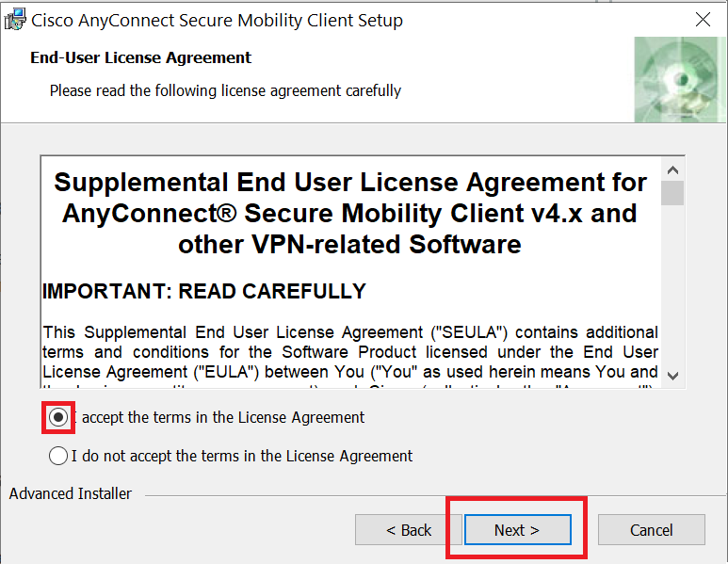Click the license scrollbar down arrow
Viewport: 728px width, 564px height.
point(672,375)
